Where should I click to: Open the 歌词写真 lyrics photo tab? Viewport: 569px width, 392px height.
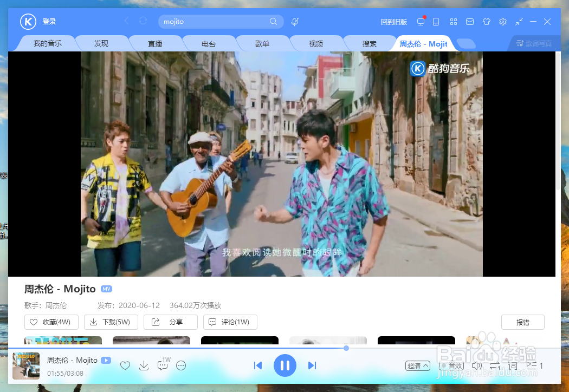pos(534,43)
